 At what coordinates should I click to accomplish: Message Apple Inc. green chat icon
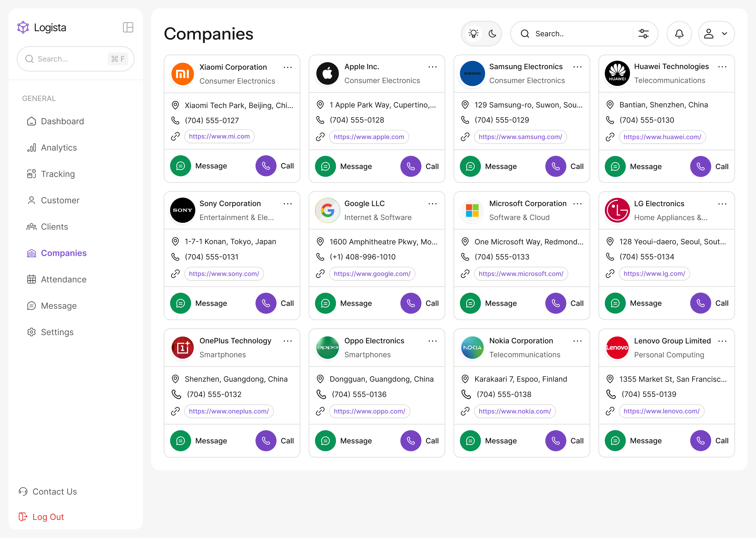coord(325,166)
